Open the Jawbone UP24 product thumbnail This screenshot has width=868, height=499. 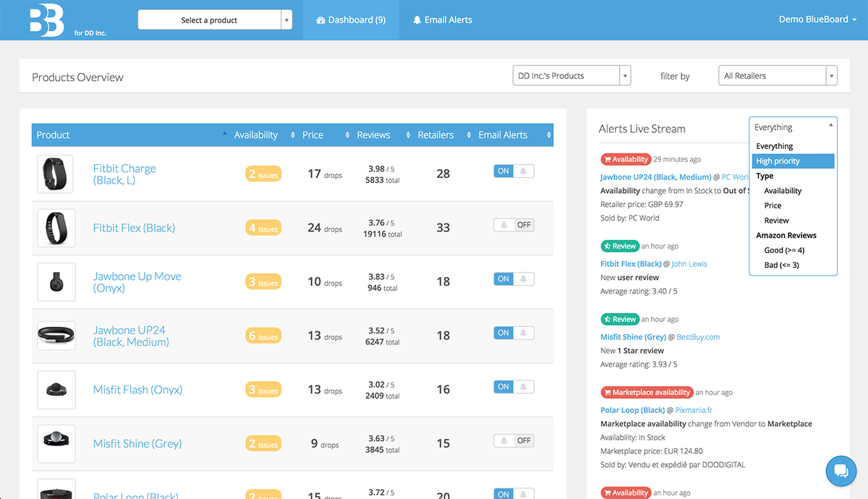tap(56, 336)
